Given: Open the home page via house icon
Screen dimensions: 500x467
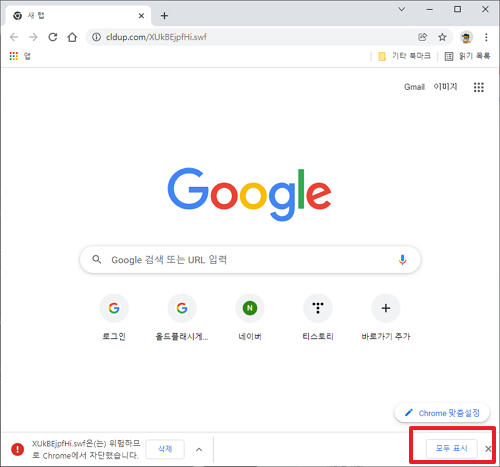Looking at the screenshot, I should [x=72, y=37].
